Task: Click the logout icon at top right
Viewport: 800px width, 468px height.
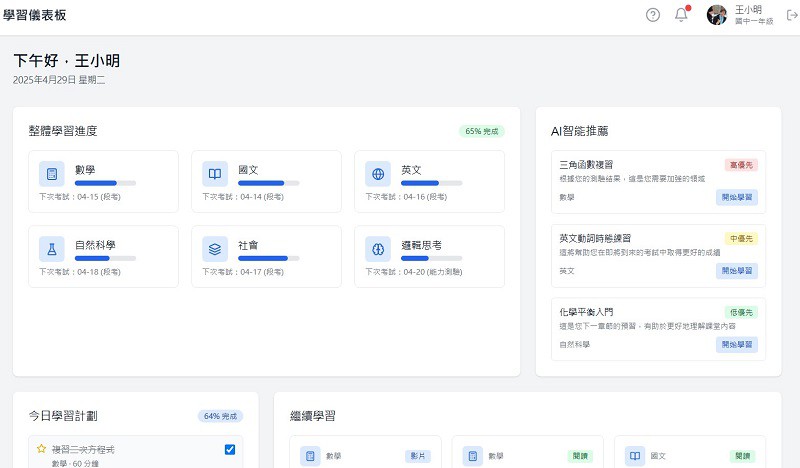Action: point(792,15)
